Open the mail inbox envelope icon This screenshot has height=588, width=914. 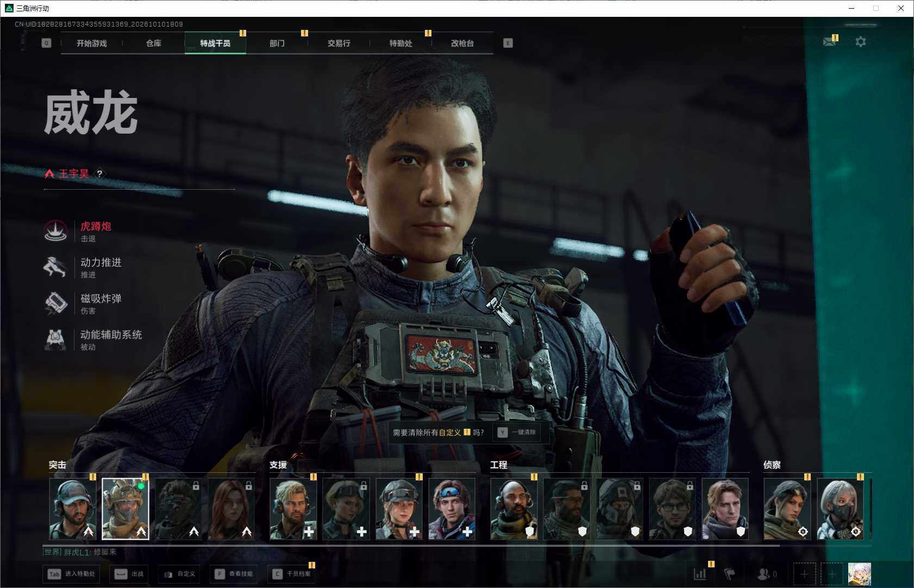(829, 42)
